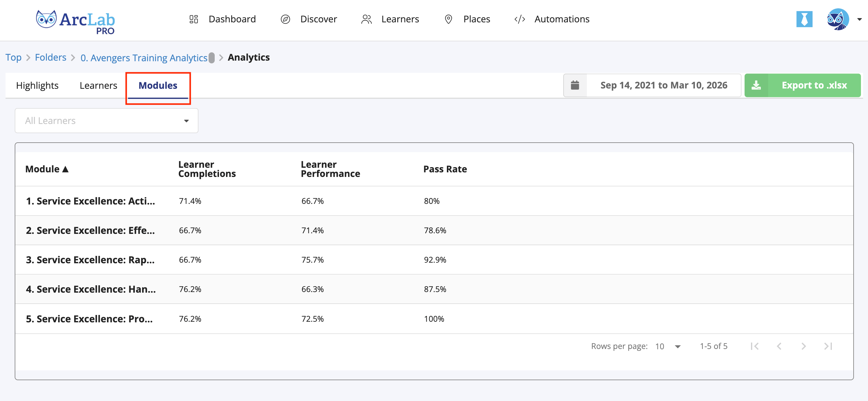
Task: Switch to the Learners analytics tab
Action: [x=98, y=85]
